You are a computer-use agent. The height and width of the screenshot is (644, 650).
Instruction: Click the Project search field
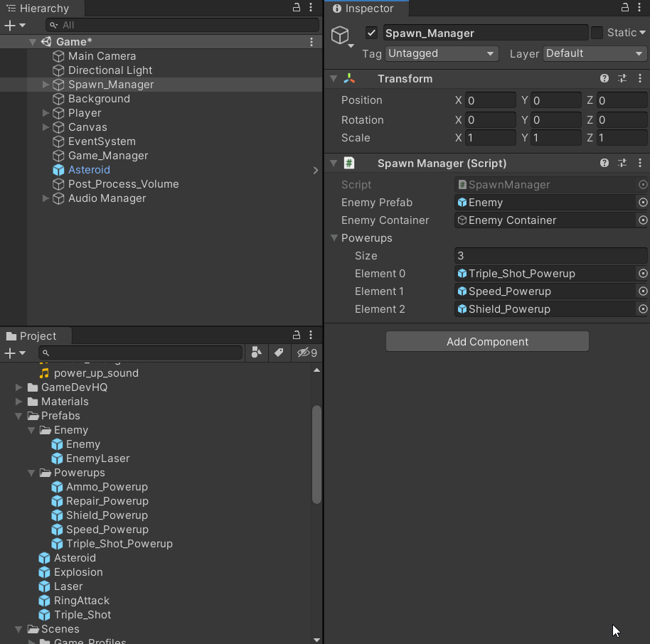[x=141, y=353]
